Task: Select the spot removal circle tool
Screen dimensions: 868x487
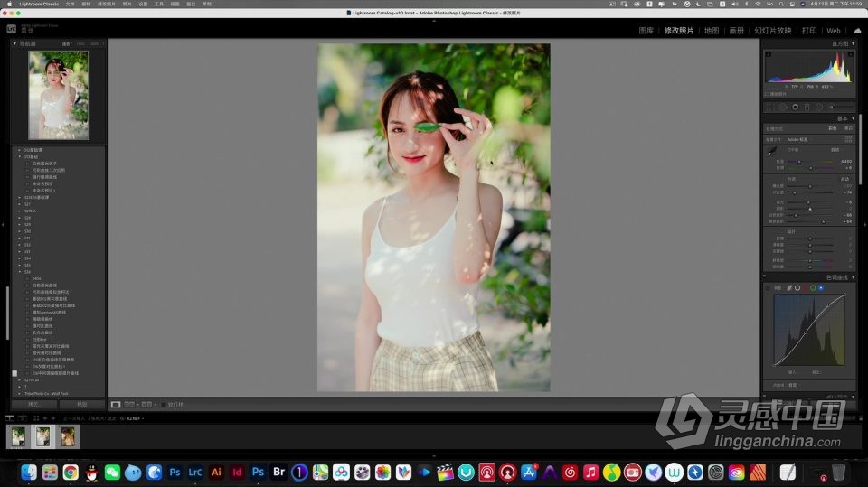Action: coord(783,107)
